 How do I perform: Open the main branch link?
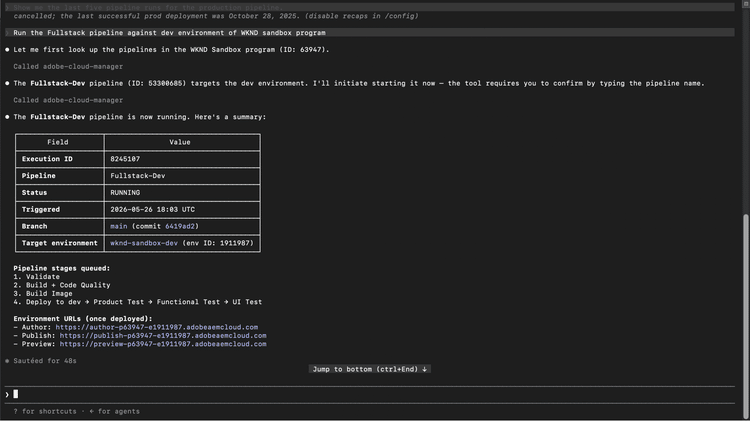click(x=119, y=226)
